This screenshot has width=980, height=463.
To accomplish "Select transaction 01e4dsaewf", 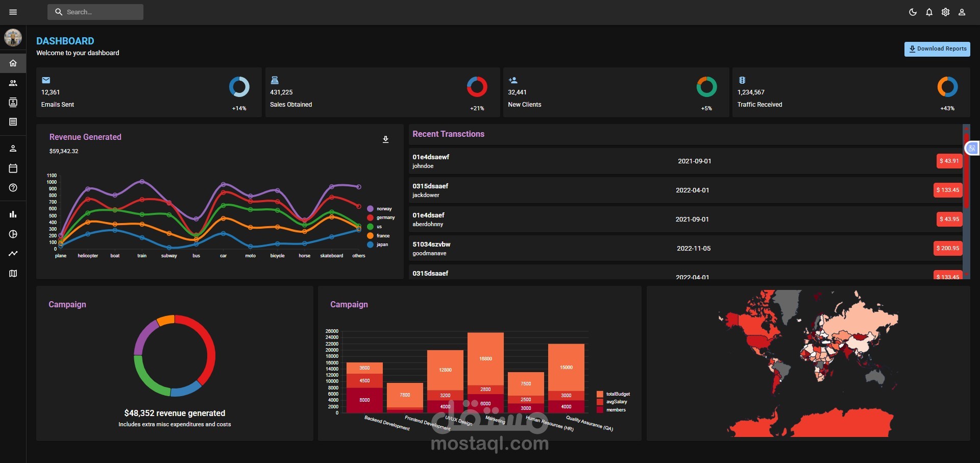I will click(431, 157).
